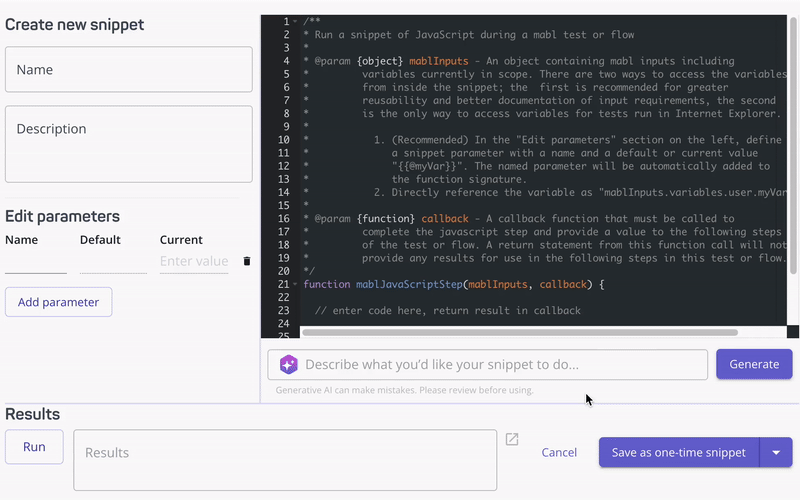This screenshot has width=800, height=500.
Task: Click the function mablJavaScriptStep code line
Action: click(x=454, y=284)
